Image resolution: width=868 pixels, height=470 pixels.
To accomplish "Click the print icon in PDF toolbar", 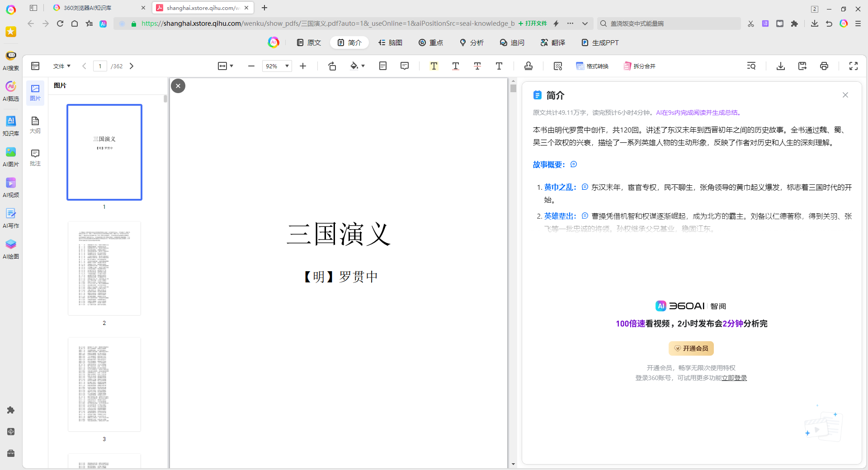I will (x=824, y=66).
